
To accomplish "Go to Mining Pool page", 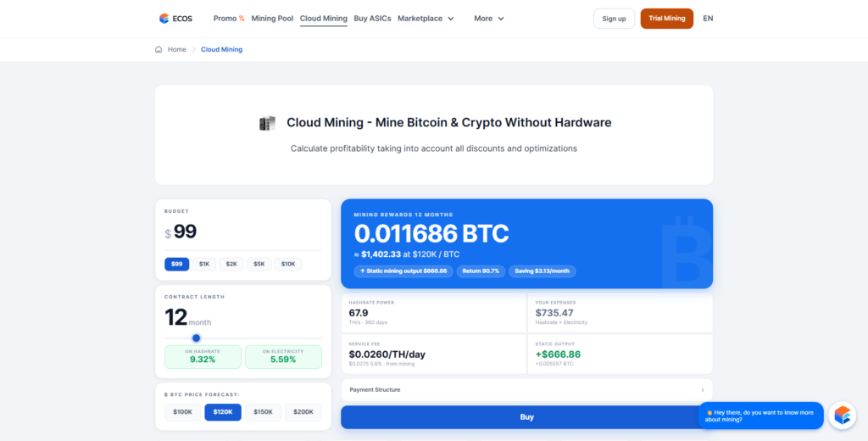I will 272,19.
